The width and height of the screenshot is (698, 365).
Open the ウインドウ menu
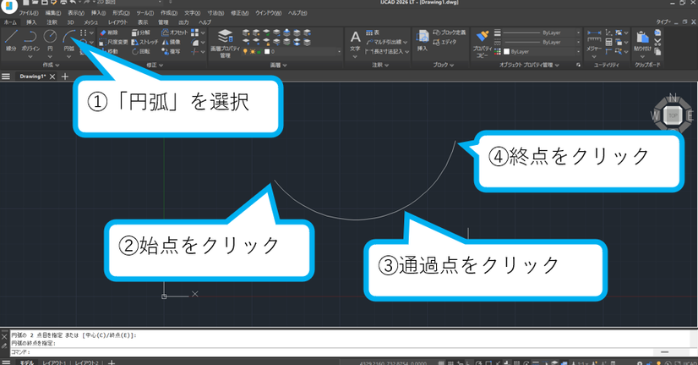point(268,13)
